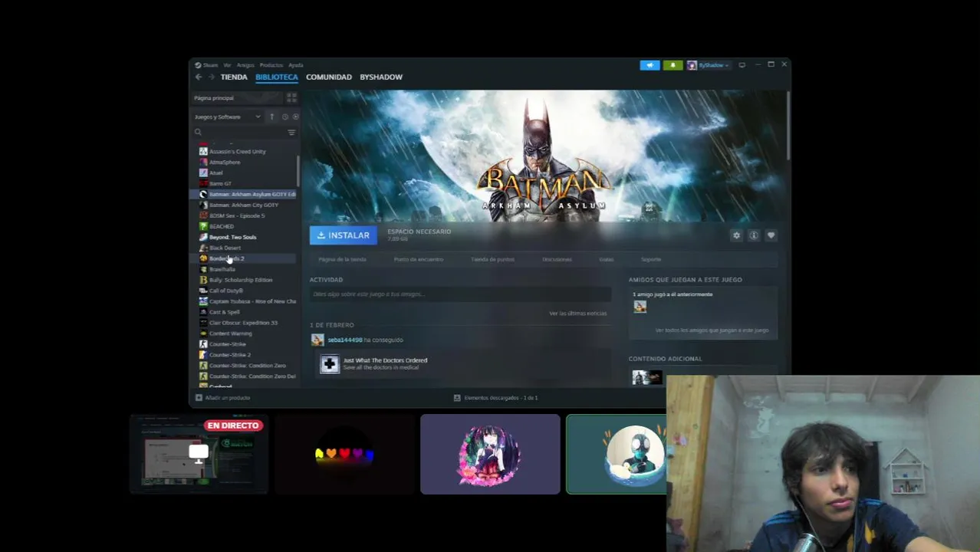Screen dimensions: 980x552
Task: Click friend avatar under Amigos que juegan
Action: pos(640,307)
